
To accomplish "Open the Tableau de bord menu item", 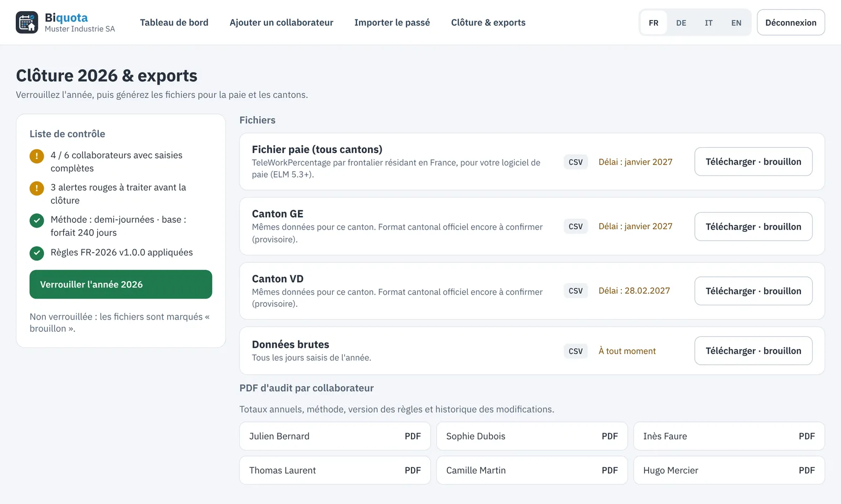I will (174, 23).
